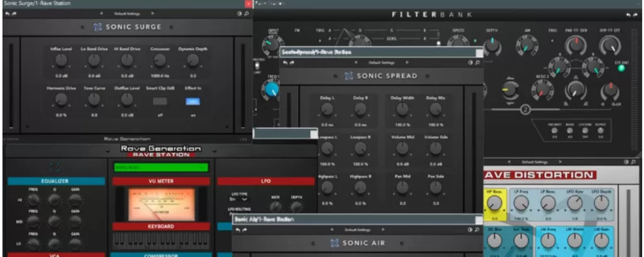Click the half-circle contrast icon in Sonic Surge
Image resolution: width=644 pixels, height=257 pixels.
(240, 14)
